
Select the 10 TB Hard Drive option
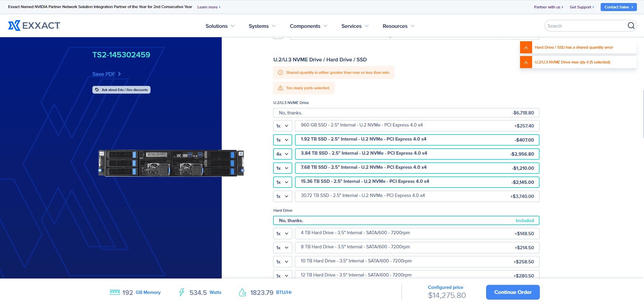[417, 262]
